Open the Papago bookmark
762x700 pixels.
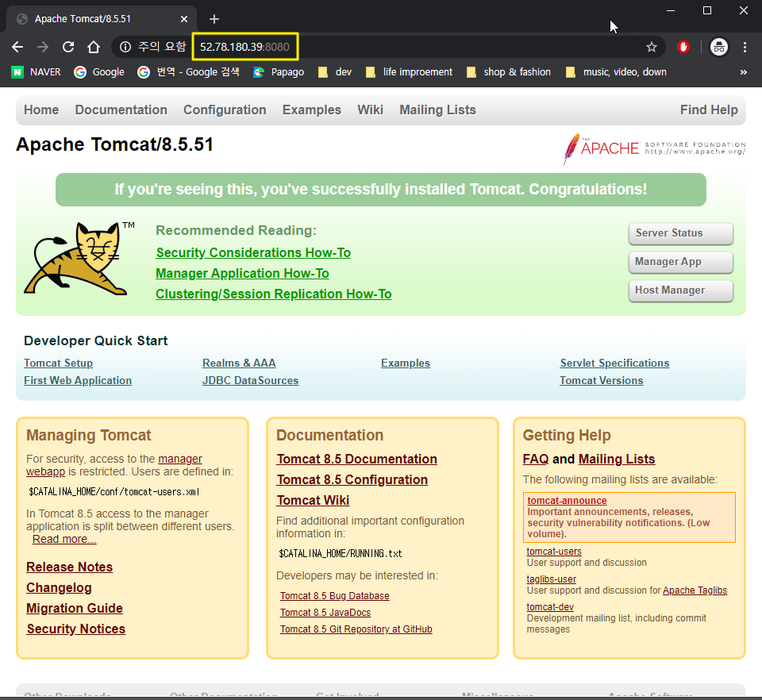pyautogui.click(x=279, y=72)
